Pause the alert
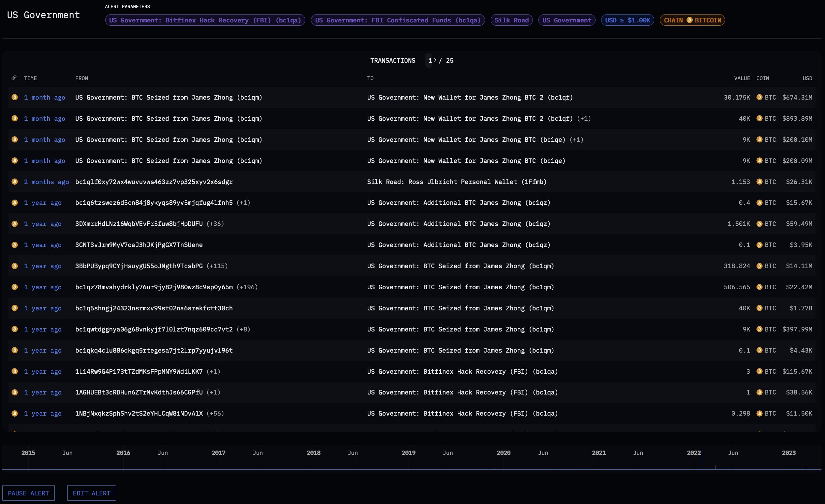The width and height of the screenshot is (825, 504). tap(28, 493)
